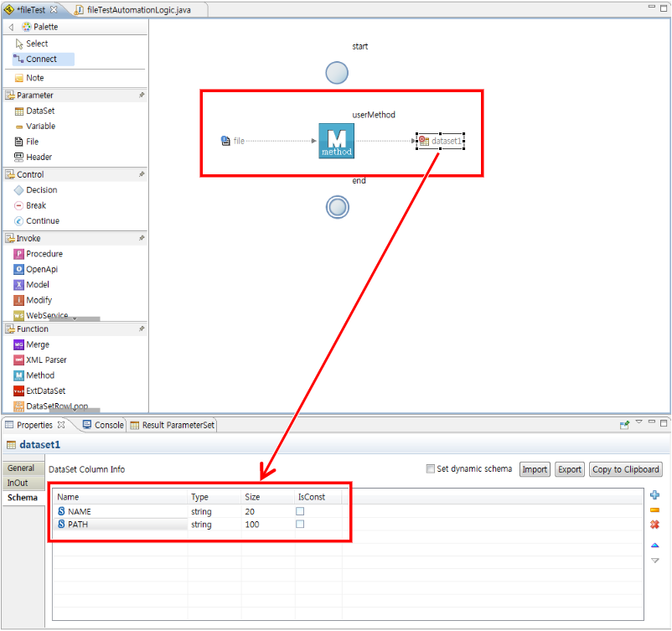
Task: Toggle IsConst checkbox for the PATH column
Action: coord(300,525)
